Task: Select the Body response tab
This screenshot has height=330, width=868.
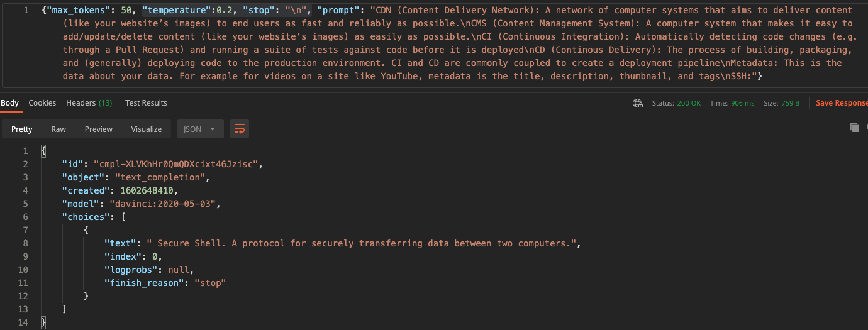Action: pos(9,102)
